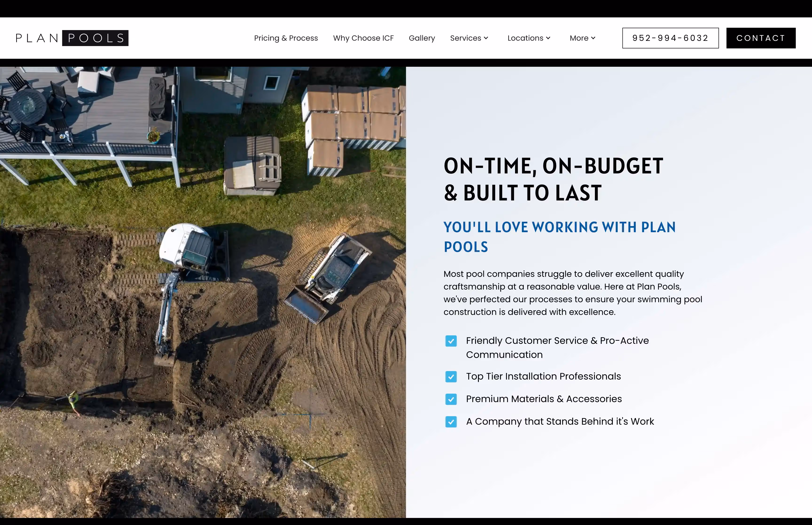812x525 pixels.
Task: Click the On-Time, On-Budget headline
Action: tap(553, 179)
